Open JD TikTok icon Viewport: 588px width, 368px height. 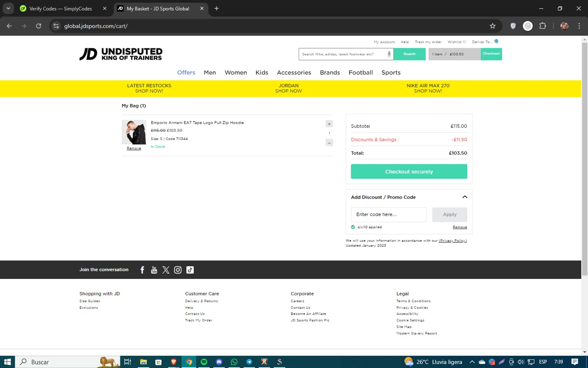[190, 270]
